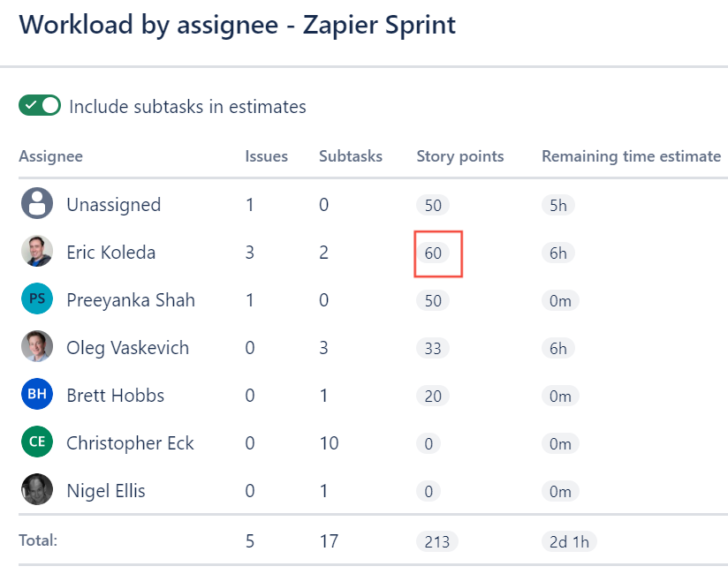Click Oleg Vaskevich's profile photo

coord(37,347)
